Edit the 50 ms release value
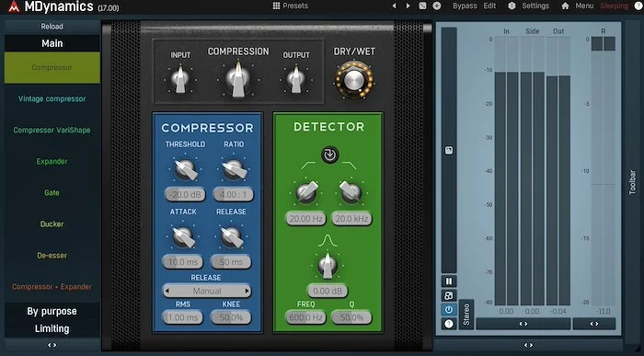 coord(231,262)
